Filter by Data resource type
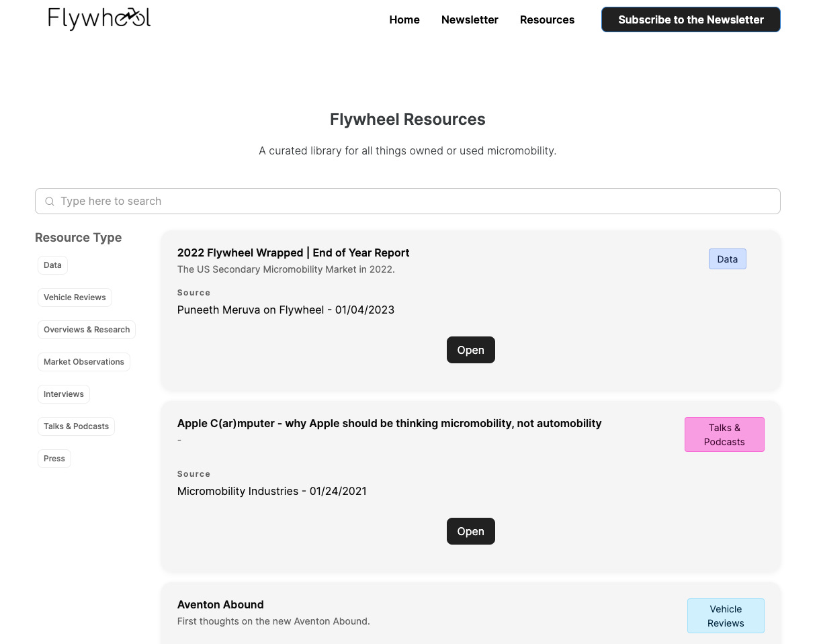This screenshot has height=644, width=819. (x=52, y=265)
